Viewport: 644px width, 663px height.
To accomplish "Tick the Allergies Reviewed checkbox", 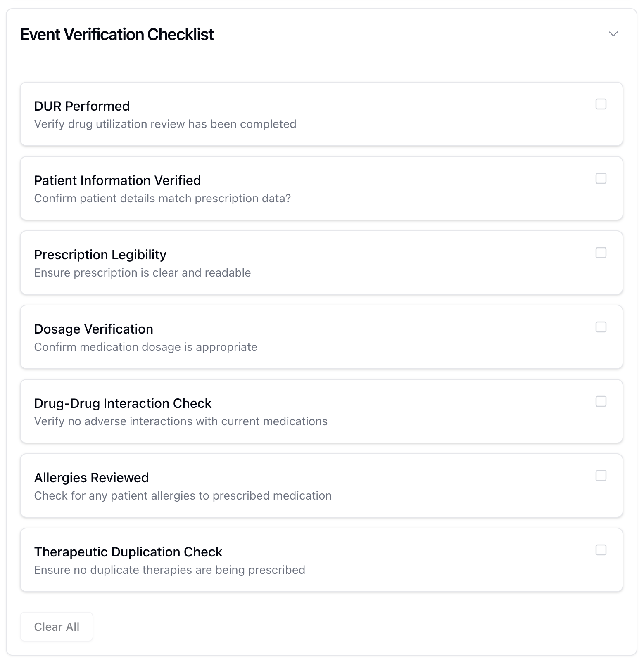I will [x=601, y=476].
